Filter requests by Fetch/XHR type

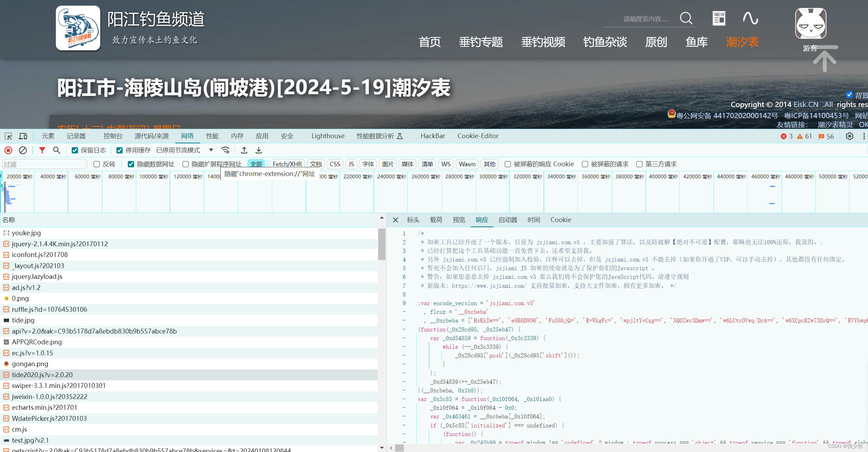(287, 164)
